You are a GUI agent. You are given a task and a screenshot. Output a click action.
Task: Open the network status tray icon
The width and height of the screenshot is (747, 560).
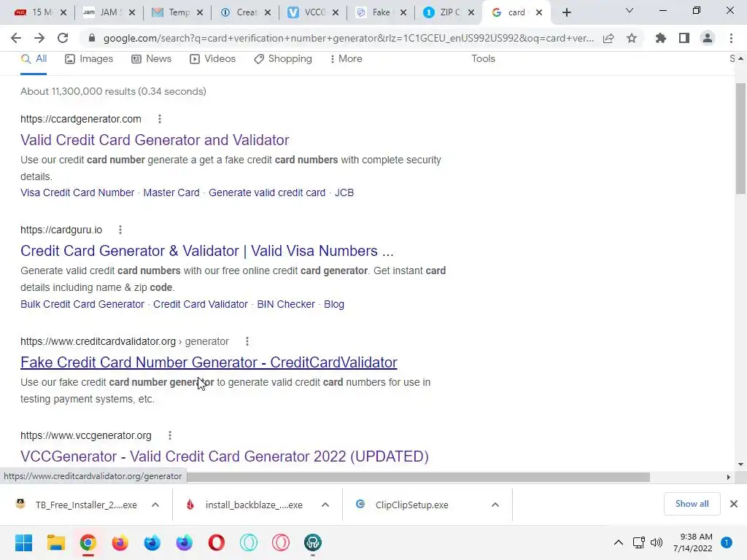click(x=638, y=542)
